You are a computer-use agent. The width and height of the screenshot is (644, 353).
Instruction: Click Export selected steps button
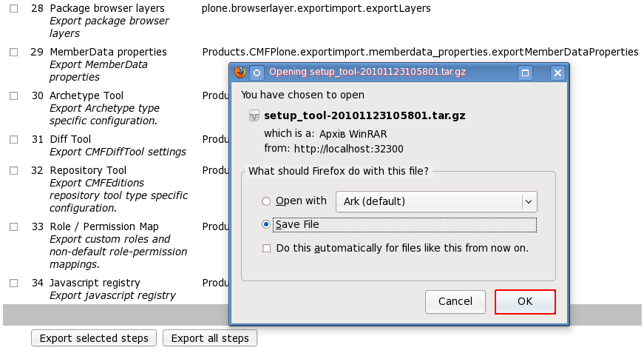pos(94,338)
